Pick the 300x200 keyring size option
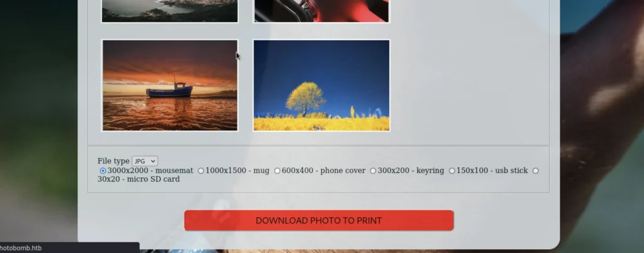The image size is (644, 253). coord(373,171)
